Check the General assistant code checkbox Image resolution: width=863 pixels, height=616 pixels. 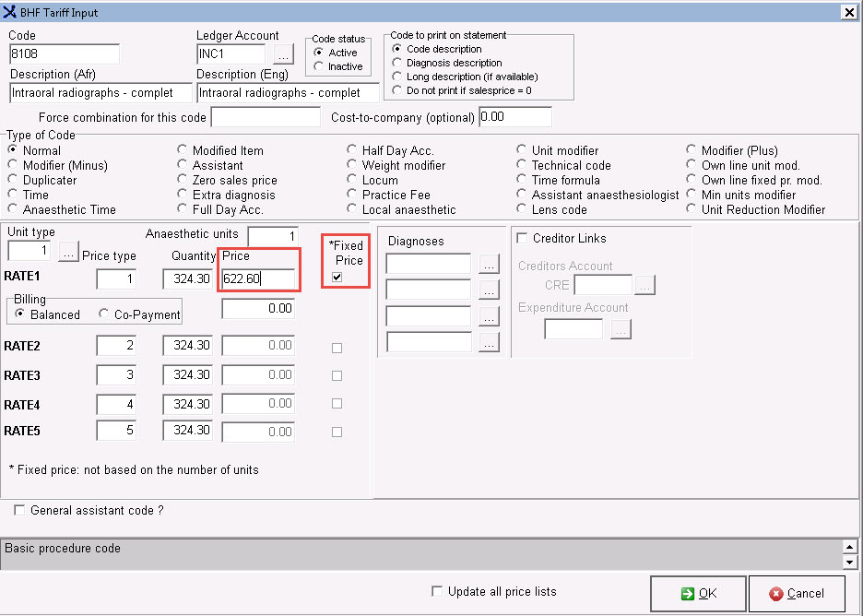tap(19, 510)
